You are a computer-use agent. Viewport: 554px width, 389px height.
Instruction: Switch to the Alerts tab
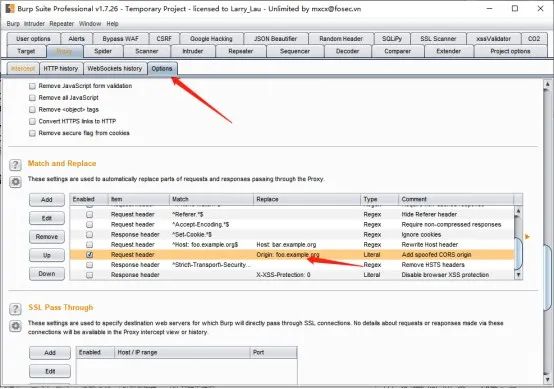tap(76, 39)
